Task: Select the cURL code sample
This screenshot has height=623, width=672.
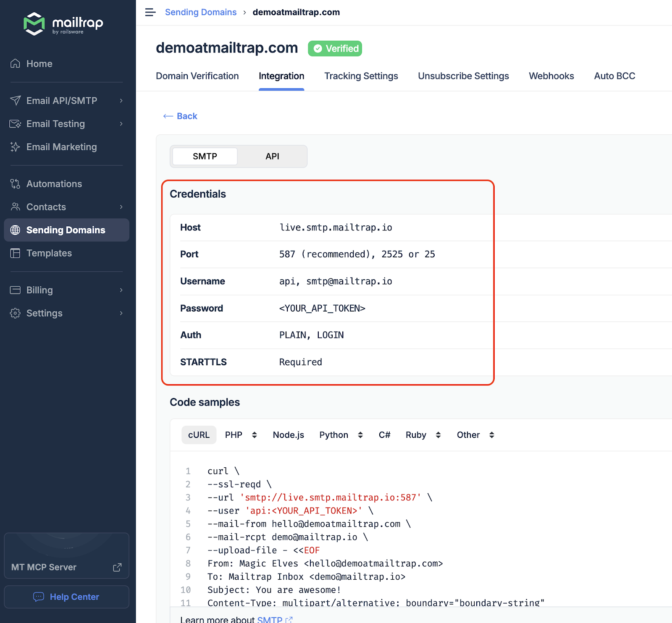Action: click(199, 435)
